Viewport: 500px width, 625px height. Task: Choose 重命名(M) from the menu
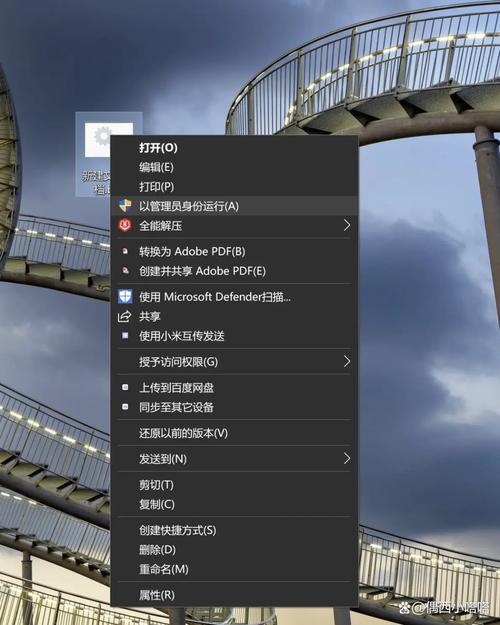[234, 569]
